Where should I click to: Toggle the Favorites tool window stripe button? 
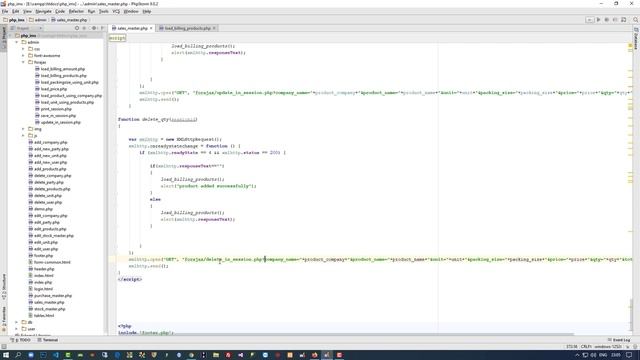4,318
